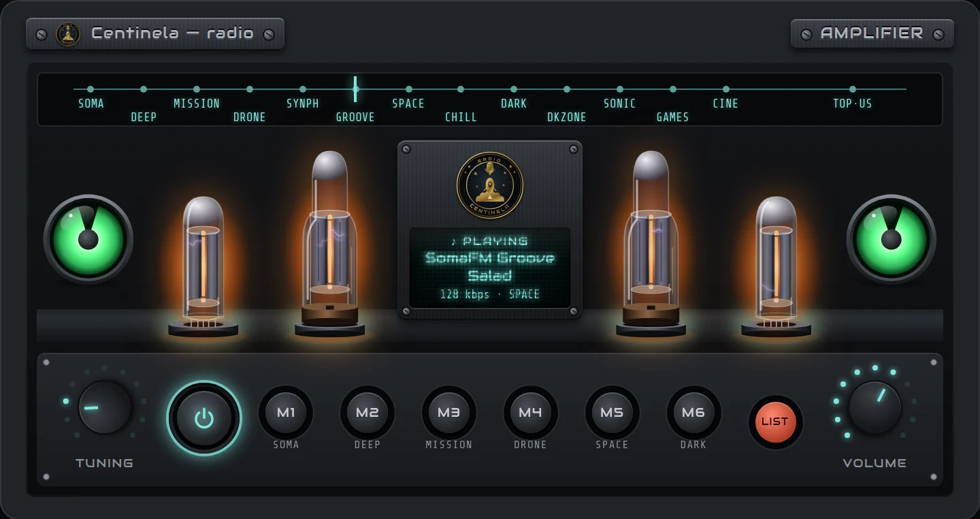980x519 pixels.
Task: Tune to the DKZONE station marker
Action: tap(567, 89)
